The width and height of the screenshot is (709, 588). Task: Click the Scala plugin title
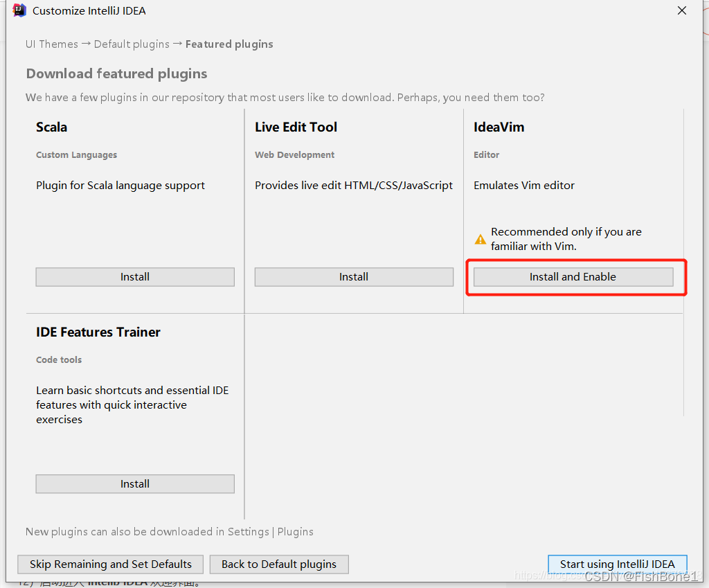[51, 127]
